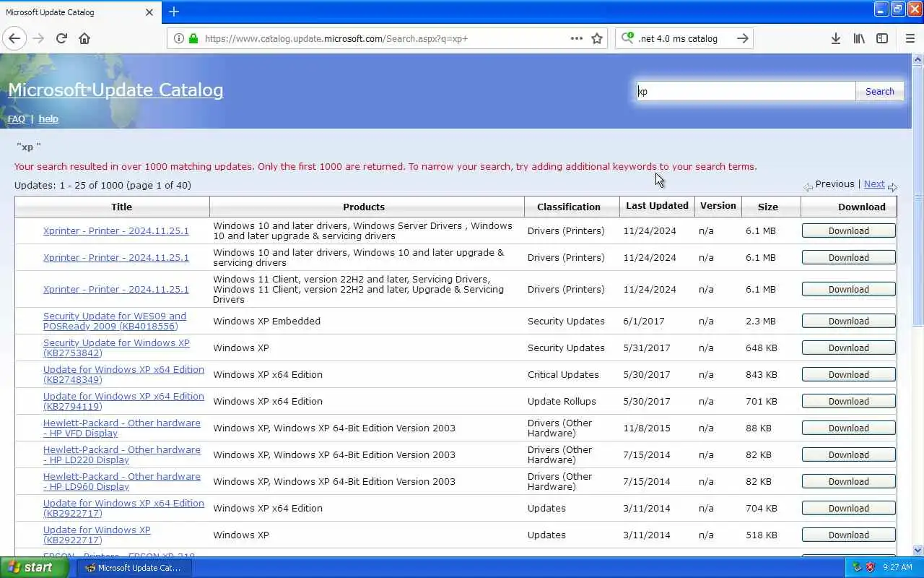Select the Microsoft Update Catalog tab
The image size is (924, 578).
point(79,12)
